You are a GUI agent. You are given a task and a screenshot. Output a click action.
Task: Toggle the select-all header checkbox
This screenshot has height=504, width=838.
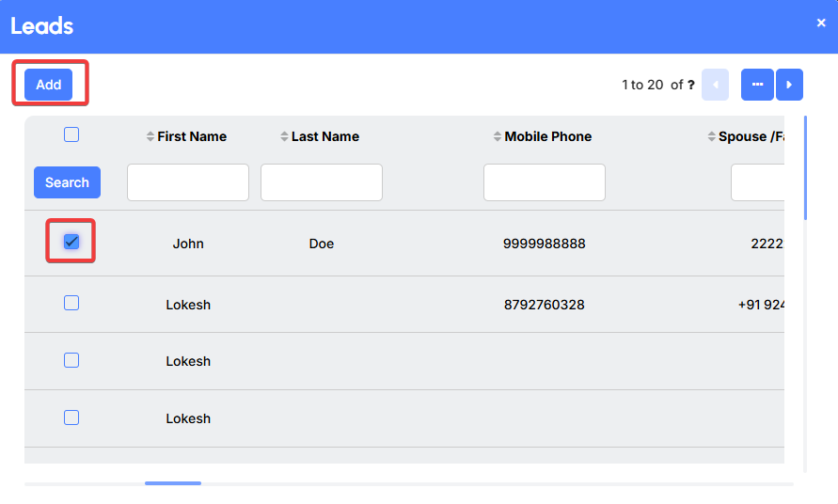tap(71, 134)
